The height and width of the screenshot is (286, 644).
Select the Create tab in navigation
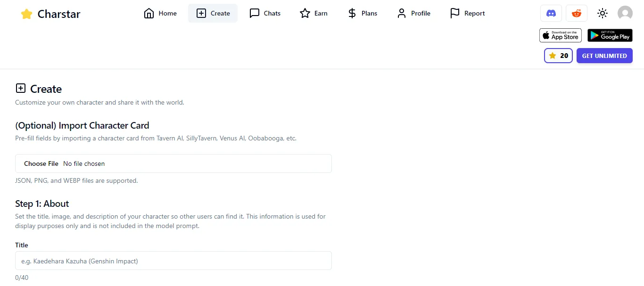coord(213,13)
